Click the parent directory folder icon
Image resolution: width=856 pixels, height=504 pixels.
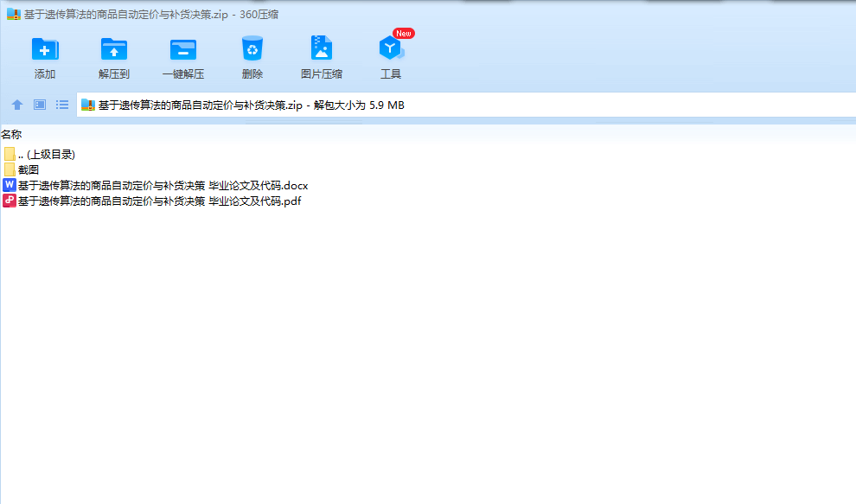pos(10,154)
